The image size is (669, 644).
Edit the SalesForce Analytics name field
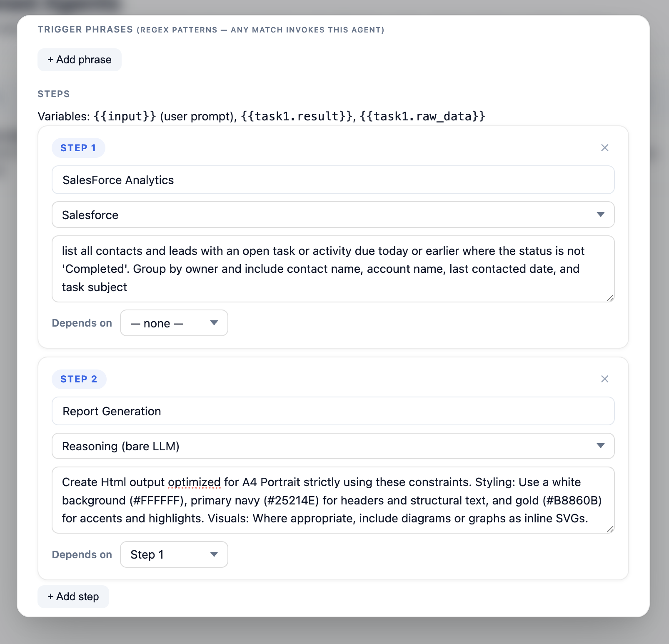pyautogui.click(x=333, y=180)
